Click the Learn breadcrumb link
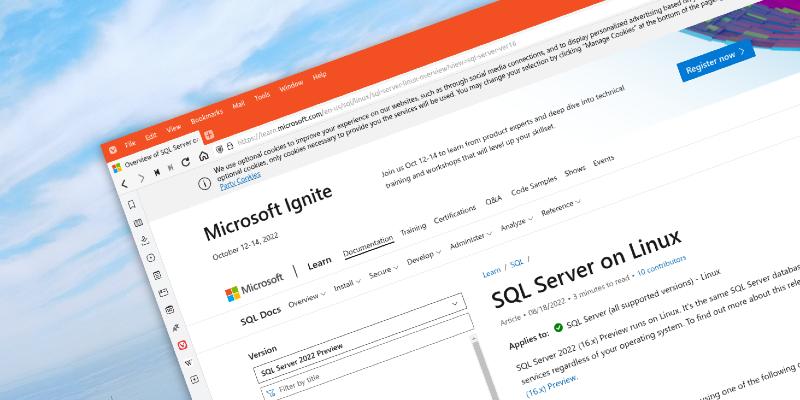 492,272
